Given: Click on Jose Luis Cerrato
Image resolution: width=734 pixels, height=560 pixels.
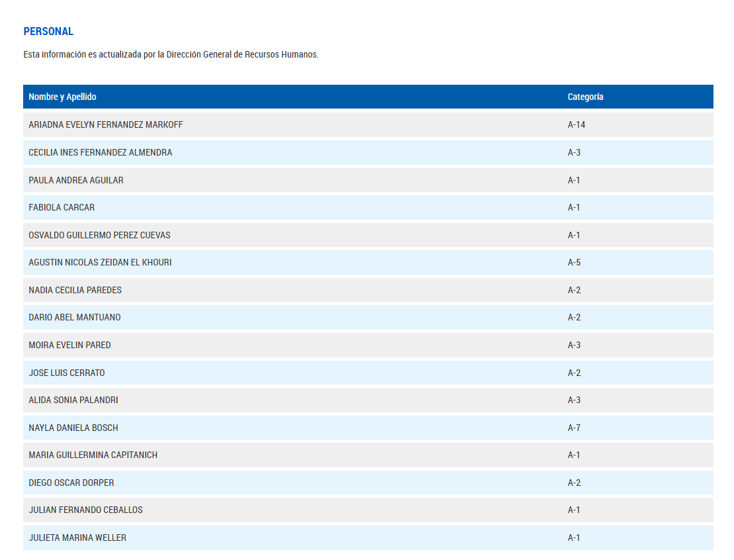Looking at the screenshot, I should click(x=67, y=373).
